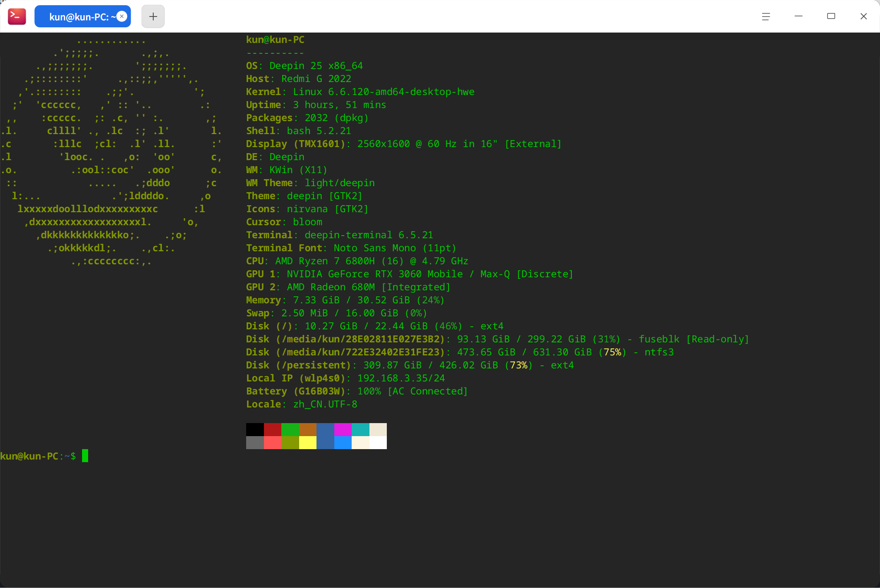Close the kun@kun-PC tab
This screenshot has width=880, height=588.
pos(122,16)
